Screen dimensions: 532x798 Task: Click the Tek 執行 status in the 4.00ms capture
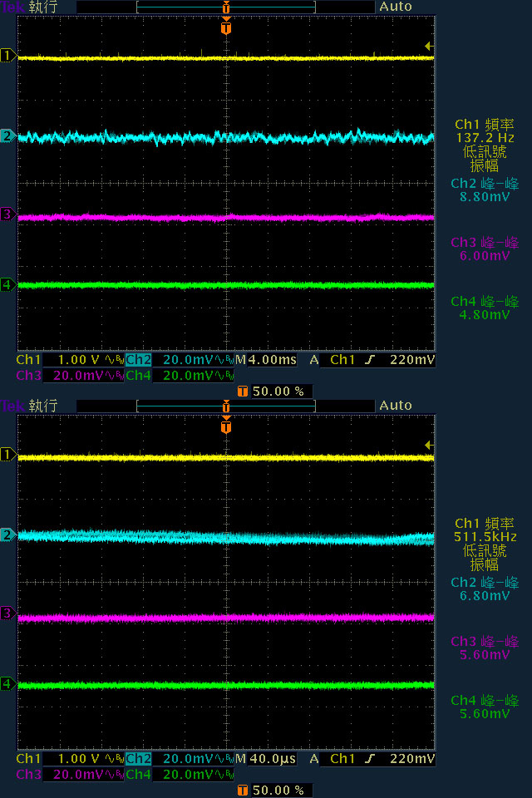pos(29,7)
